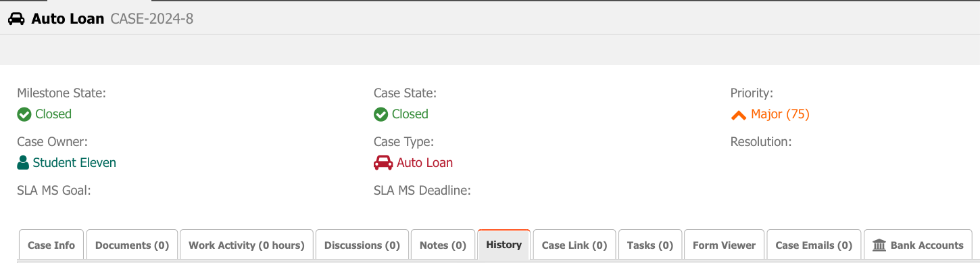Viewport: 980px width, 263px height.
Task: Click the green Milestone State check icon
Action: [24, 114]
